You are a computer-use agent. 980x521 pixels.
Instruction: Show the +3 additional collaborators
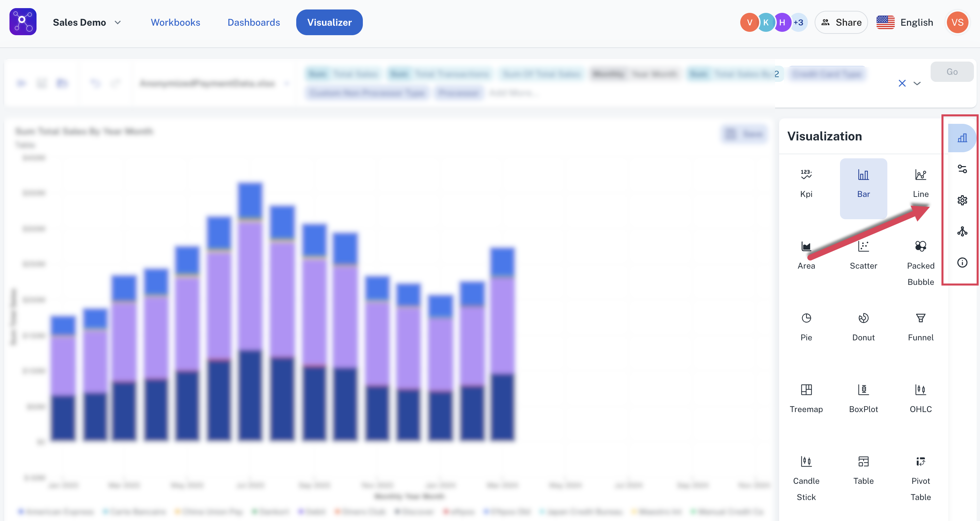(x=798, y=22)
